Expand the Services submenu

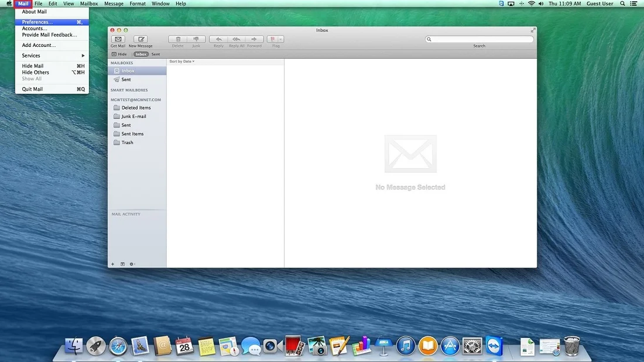[52, 56]
